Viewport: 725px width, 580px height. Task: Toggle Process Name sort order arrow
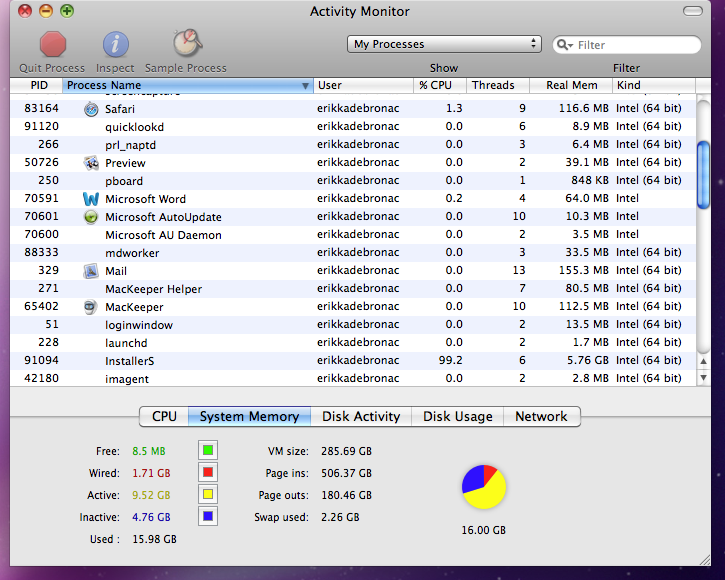point(305,86)
